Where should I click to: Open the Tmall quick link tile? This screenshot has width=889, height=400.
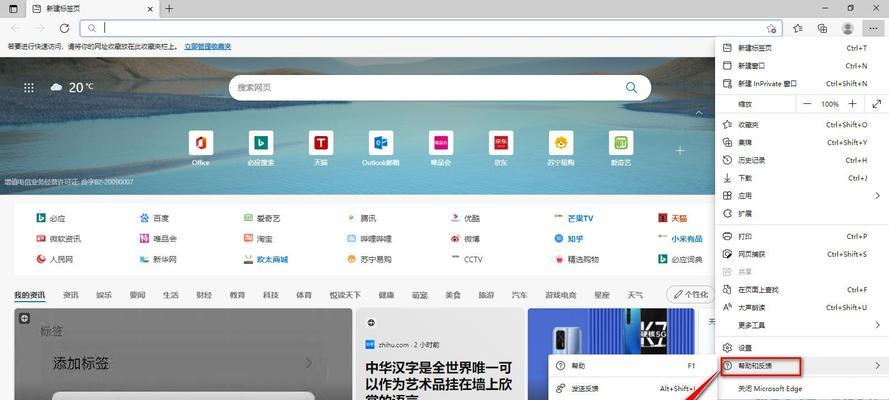point(321,149)
